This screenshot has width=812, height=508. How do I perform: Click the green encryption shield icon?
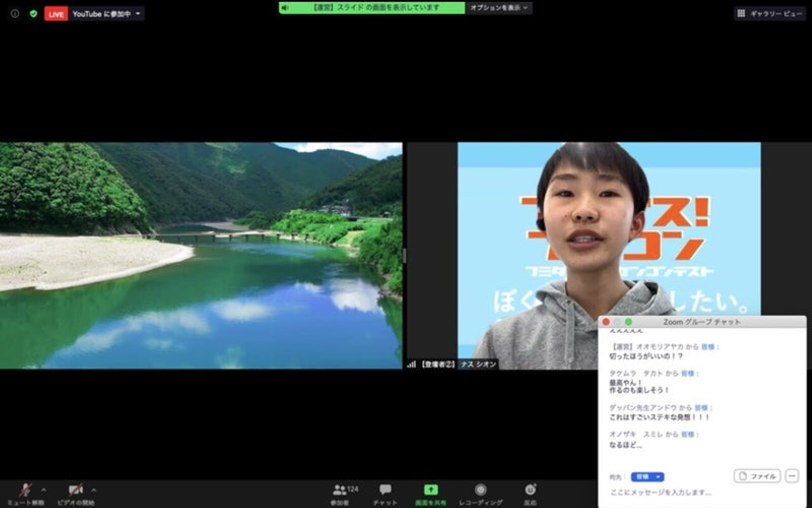click(33, 14)
